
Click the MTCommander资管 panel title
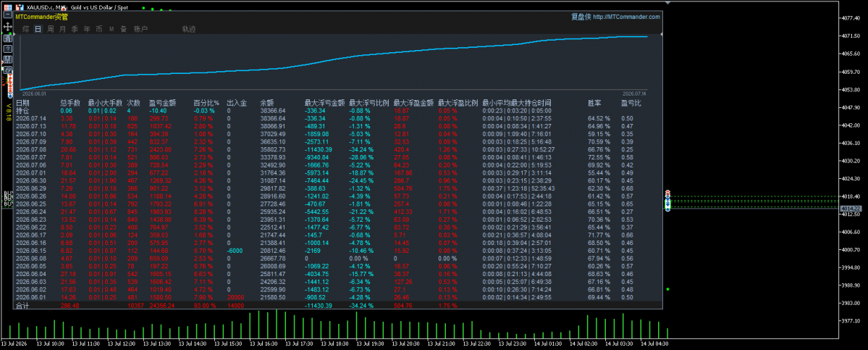click(41, 17)
